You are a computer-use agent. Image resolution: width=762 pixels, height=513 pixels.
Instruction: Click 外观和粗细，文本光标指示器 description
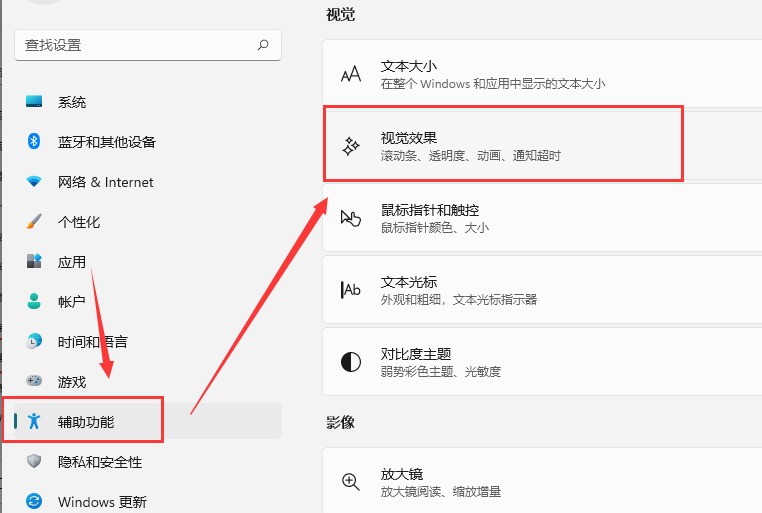tap(459, 300)
